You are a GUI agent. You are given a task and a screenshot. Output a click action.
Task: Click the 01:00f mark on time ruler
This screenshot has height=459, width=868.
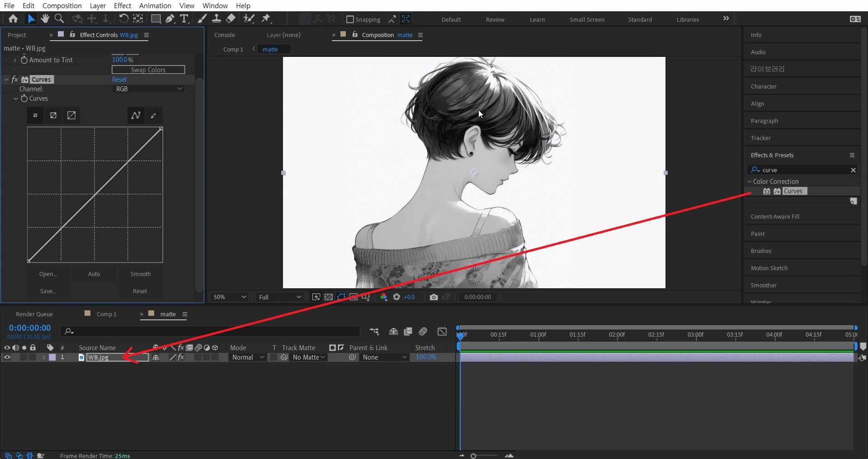tap(538, 335)
